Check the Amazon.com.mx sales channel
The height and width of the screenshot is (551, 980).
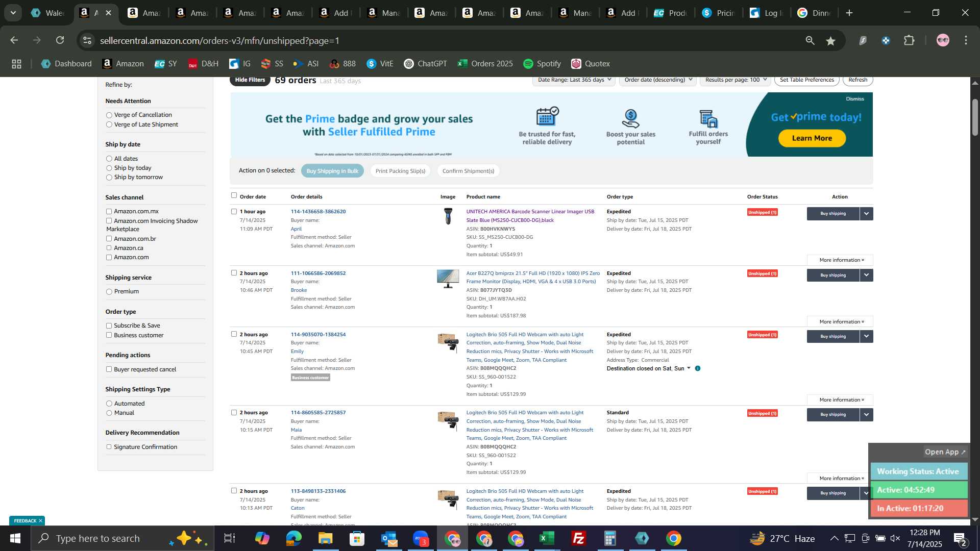pyautogui.click(x=109, y=211)
